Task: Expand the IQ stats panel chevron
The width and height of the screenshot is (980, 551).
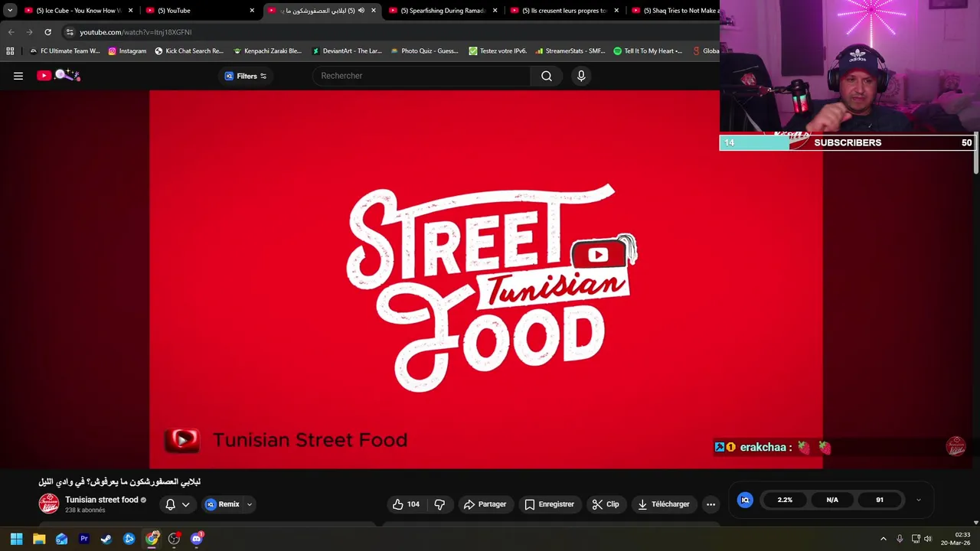Action: [x=919, y=500]
